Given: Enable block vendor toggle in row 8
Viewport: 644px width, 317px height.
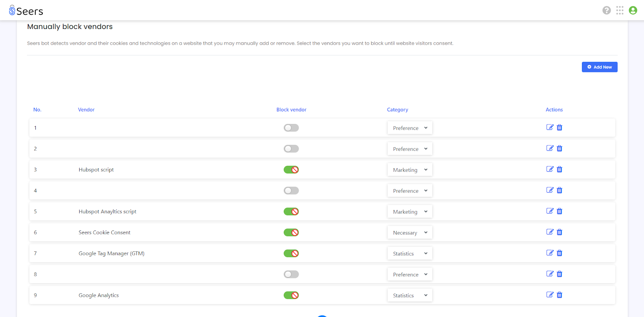Looking at the screenshot, I should point(291,274).
